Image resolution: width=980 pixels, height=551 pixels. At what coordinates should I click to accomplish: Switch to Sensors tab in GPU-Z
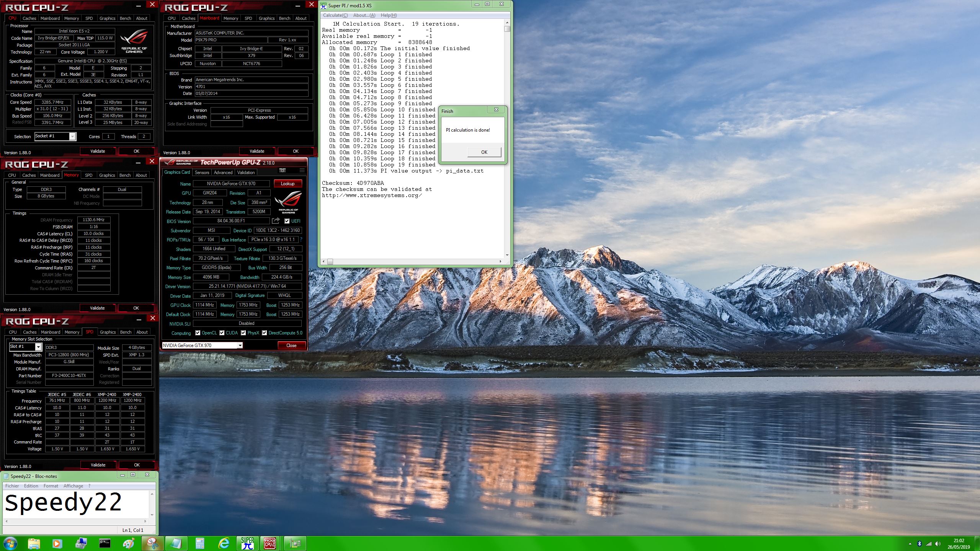(x=202, y=173)
